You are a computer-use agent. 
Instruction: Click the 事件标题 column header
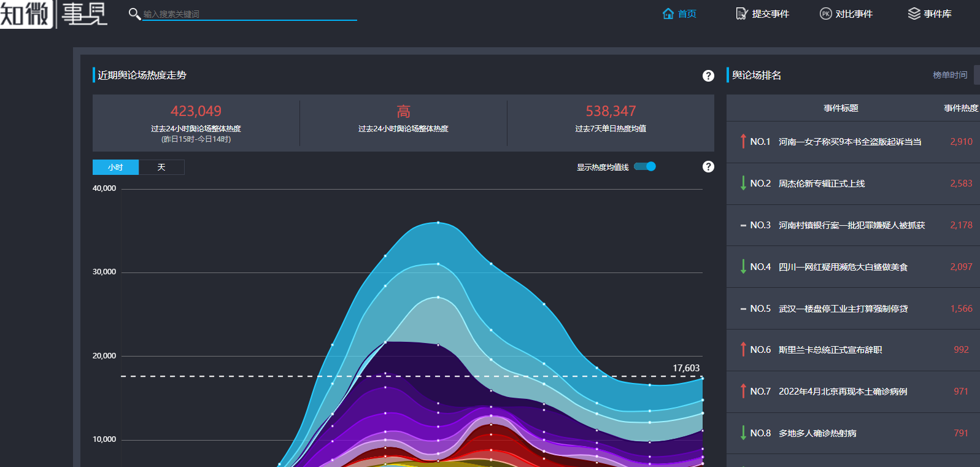pyautogui.click(x=841, y=108)
